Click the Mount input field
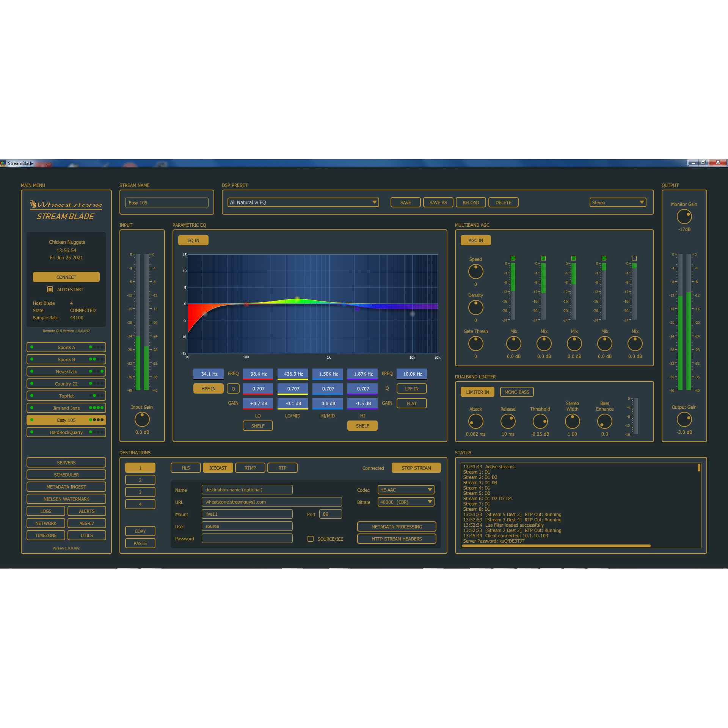The height and width of the screenshot is (728, 728). tap(247, 514)
